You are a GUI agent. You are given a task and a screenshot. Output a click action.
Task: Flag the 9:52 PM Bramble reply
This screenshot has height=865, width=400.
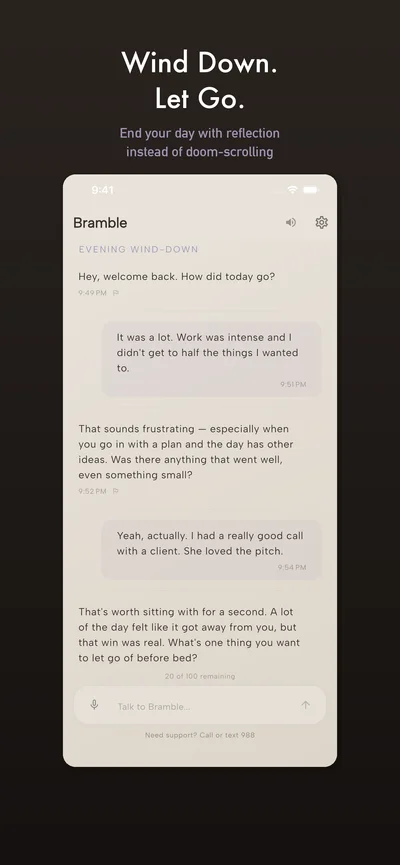[116, 491]
